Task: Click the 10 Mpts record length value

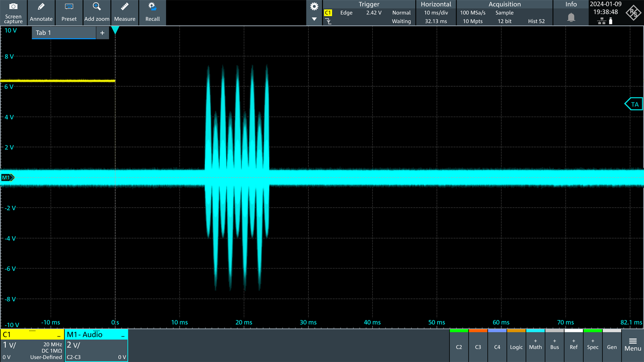Action: [x=472, y=21]
